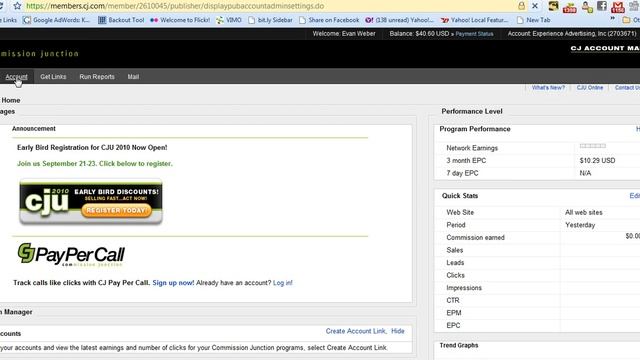This screenshot has width=640, height=360.
Task: Click the $10.29 USD EPC value
Action: tap(597, 160)
